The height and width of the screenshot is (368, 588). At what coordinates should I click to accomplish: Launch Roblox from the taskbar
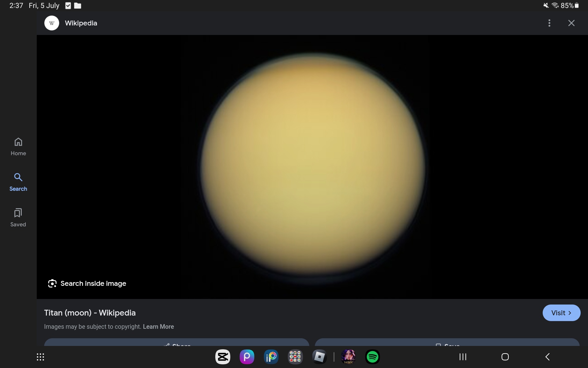click(319, 357)
